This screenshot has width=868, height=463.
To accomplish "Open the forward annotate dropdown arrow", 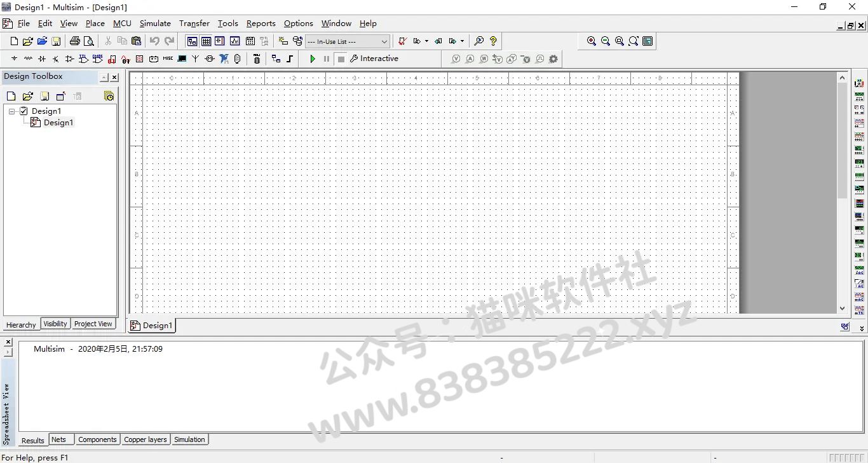I will [x=462, y=41].
